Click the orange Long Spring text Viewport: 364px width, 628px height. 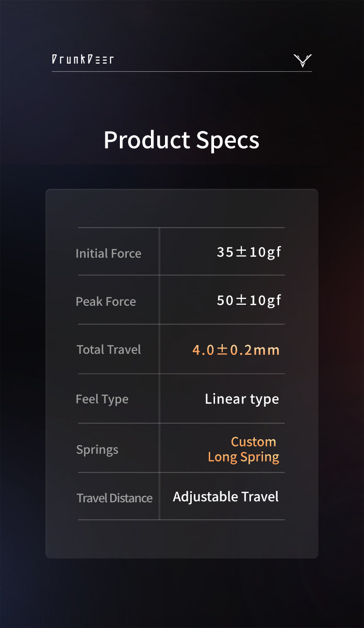click(243, 457)
